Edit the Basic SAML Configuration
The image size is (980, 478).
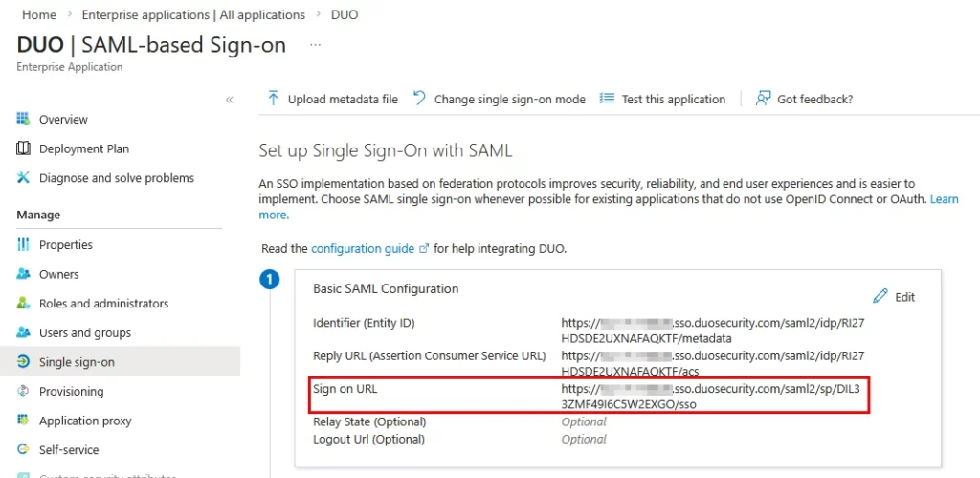[895, 297]
